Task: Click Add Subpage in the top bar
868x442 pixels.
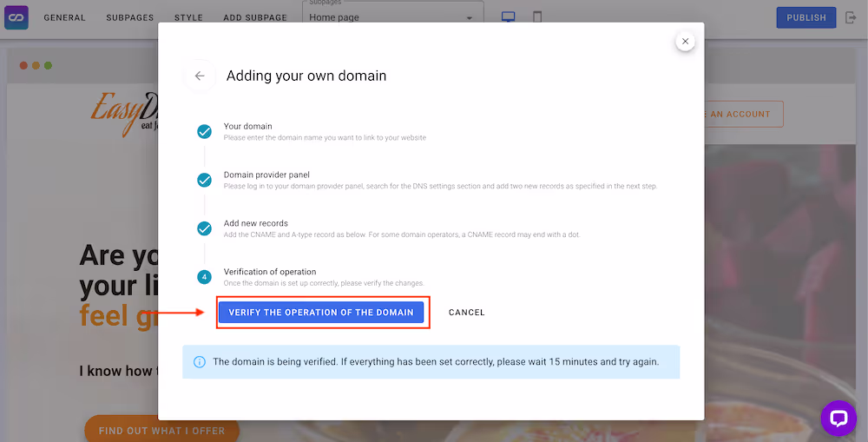Action: (255, 17)
